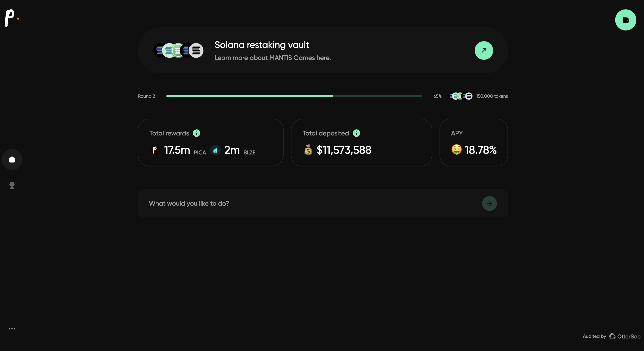Click the APY label
The image size is (644, 351).
coord(457,133)
